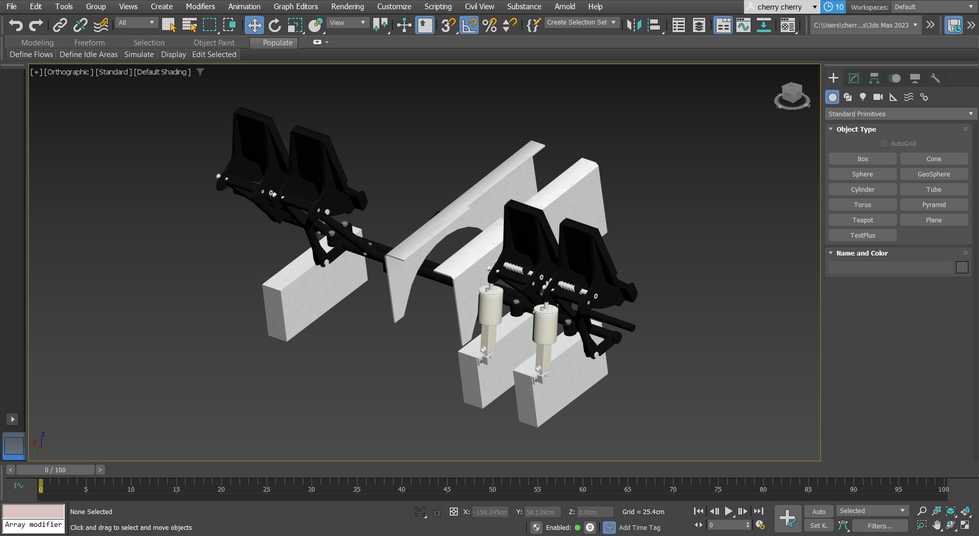
Task: Redo the last undone action
Action: pos(36,25)
